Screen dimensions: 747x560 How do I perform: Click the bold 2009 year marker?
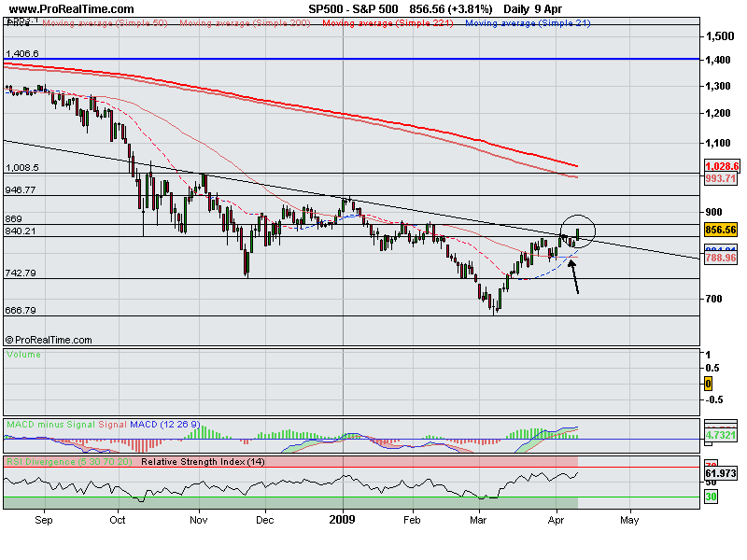coord(342,520)
